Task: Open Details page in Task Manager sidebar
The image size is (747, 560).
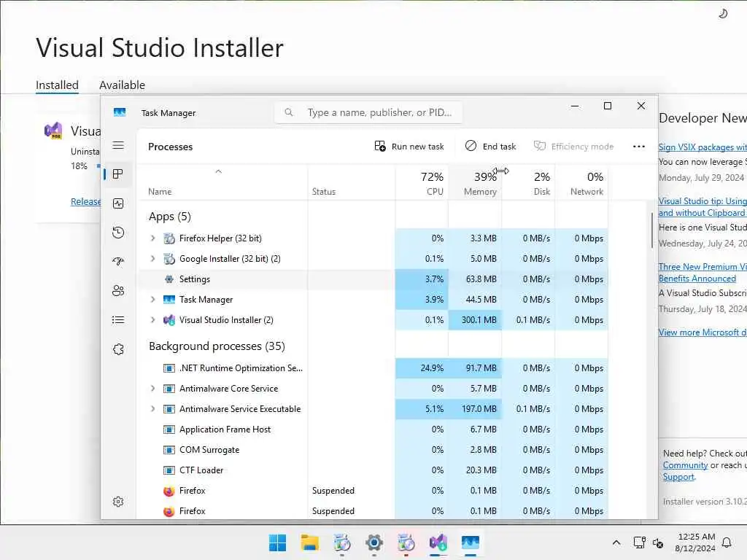Action: click(x=118, y=320)
